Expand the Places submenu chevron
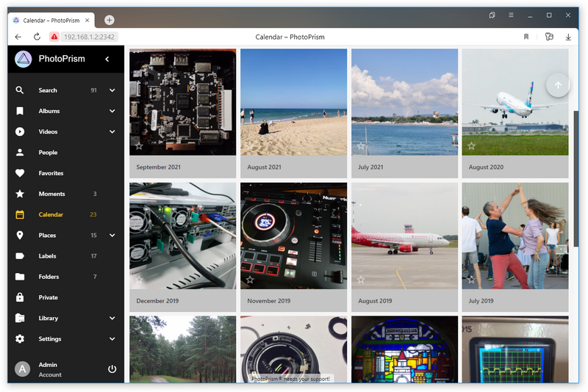The width and height of the screenshot is (588, 392). coord(112,235)
